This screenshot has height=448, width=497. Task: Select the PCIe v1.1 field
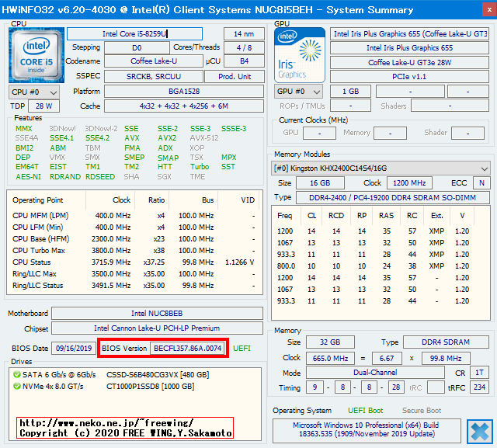coord(409,76)
